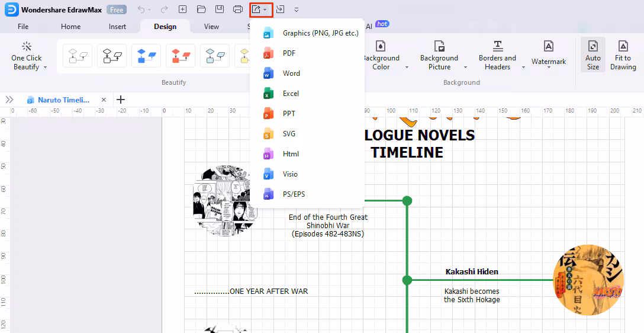
Task: Apply the light blue beautify style
Action: tap(215, 56)
